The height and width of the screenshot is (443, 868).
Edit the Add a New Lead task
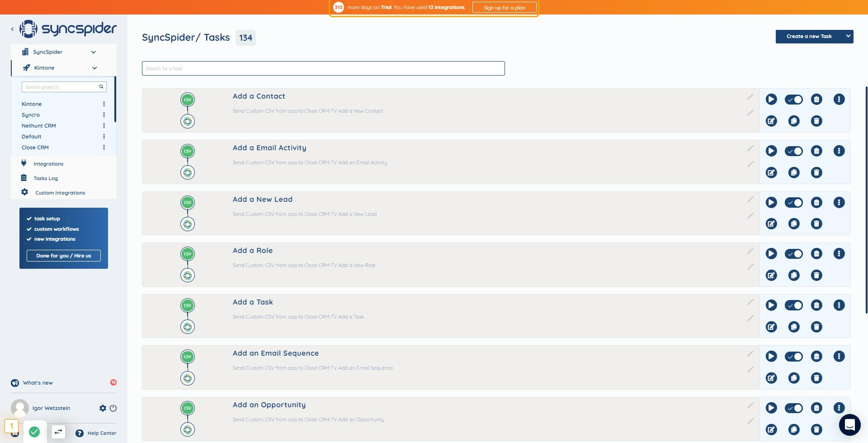click(771, 224)
